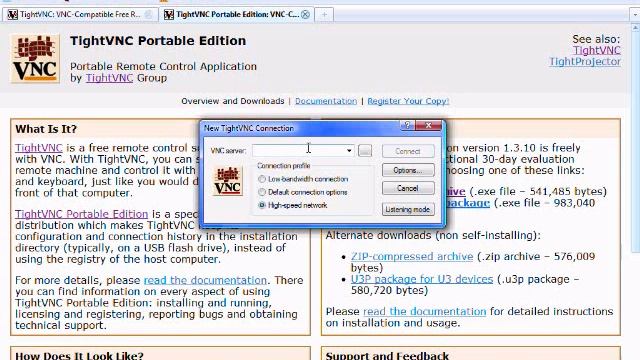Image resolution: width=640 pixels, height=360 pixels.
Task: Click the Connect button
Action: click(408, 151)
